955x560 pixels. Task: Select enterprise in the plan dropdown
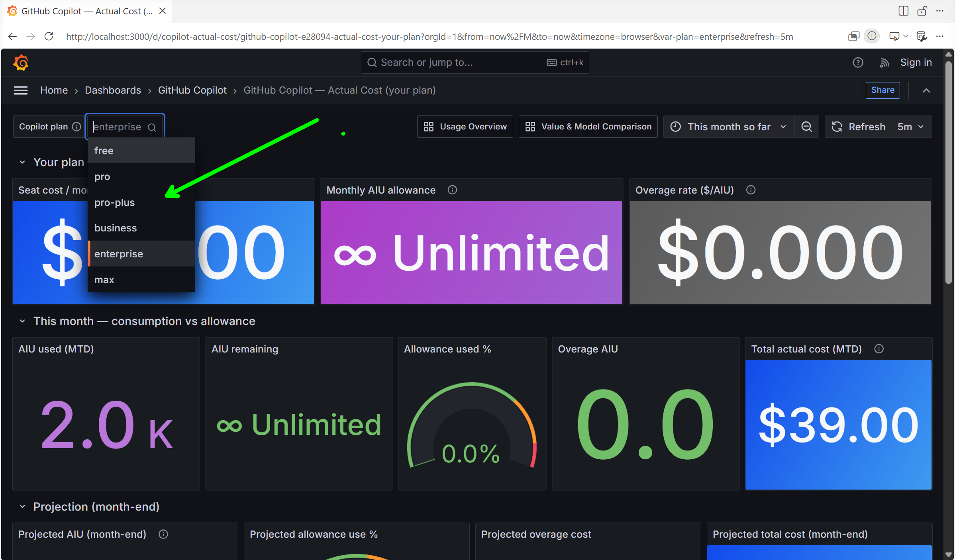[x=141, y=254]
